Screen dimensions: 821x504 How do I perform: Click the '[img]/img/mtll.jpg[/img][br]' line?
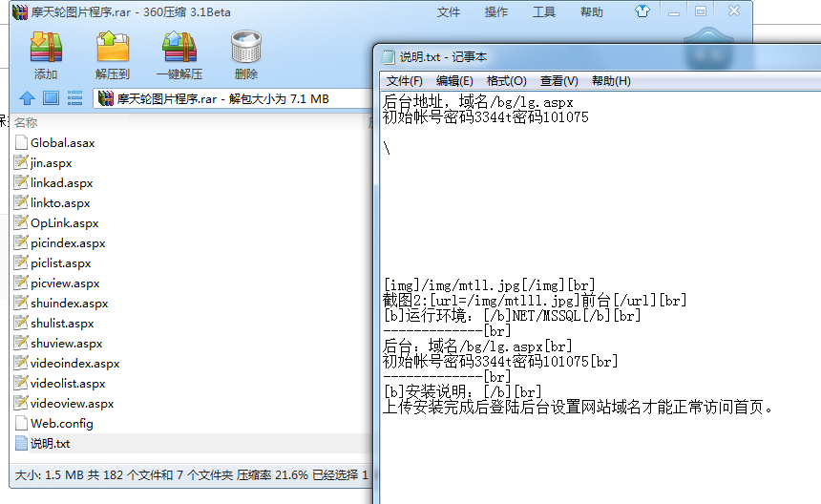(489, 285)
